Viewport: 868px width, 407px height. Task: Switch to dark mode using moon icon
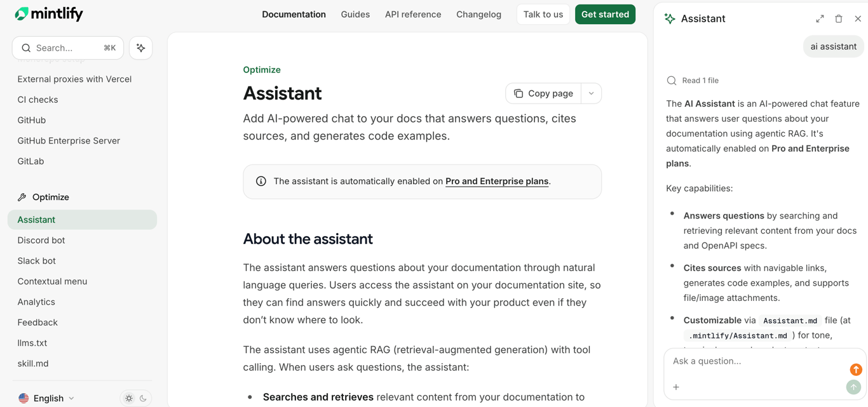coord(143,397)
